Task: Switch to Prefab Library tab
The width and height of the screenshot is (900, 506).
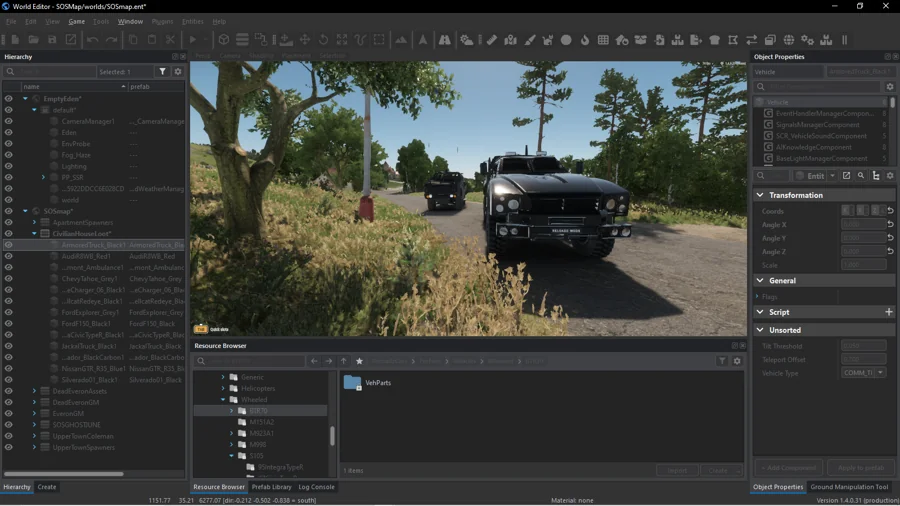Action: point(271,486)
